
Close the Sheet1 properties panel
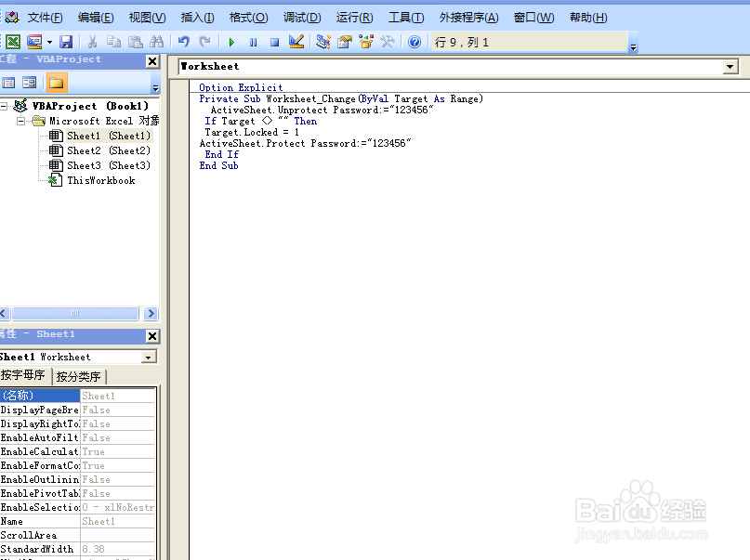click(x=152, y=336)
